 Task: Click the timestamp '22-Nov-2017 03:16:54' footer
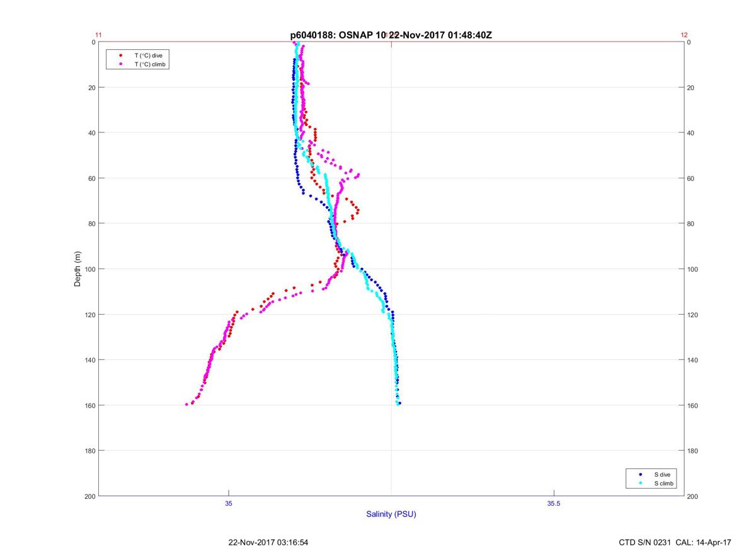point(268,542)
